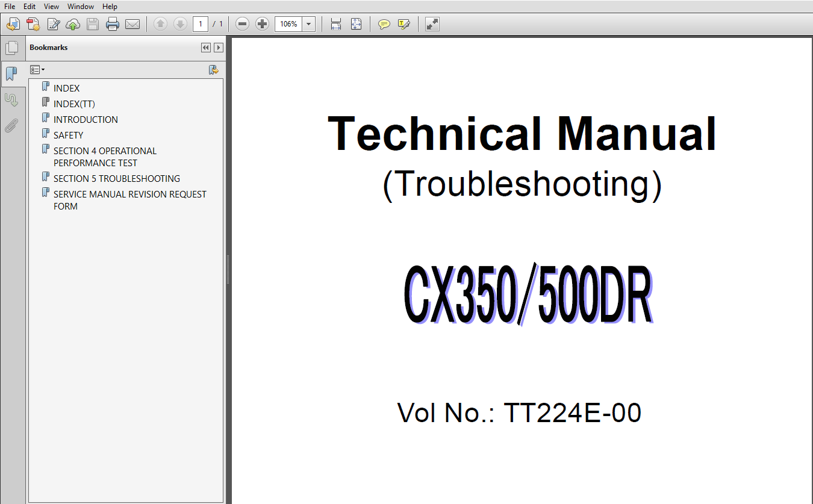The height and width of the screenshot is (504, 813).
Task: Open SECTION 5 TROUBLESHOOTING bookmark
Action: [x=116, y=178]
